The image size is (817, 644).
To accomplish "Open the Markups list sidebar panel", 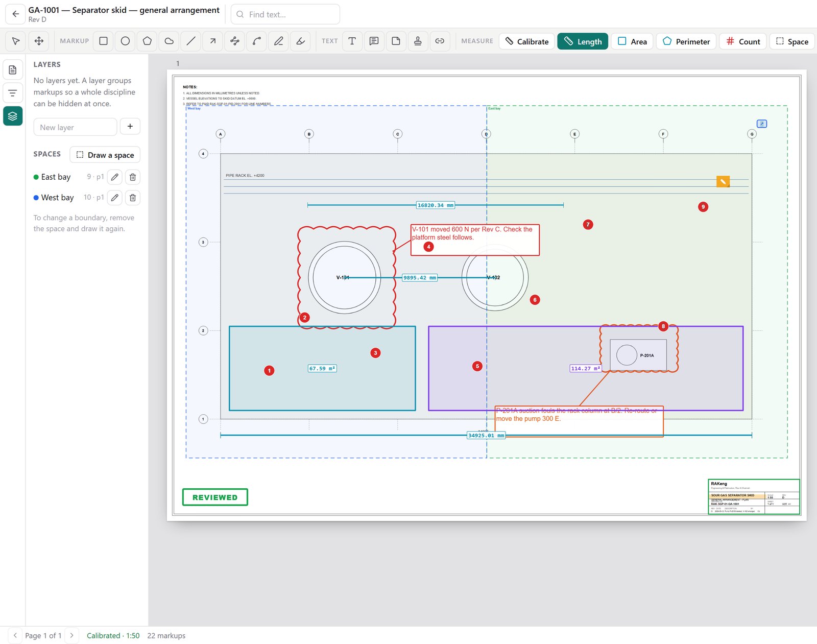I will (13, 93).
